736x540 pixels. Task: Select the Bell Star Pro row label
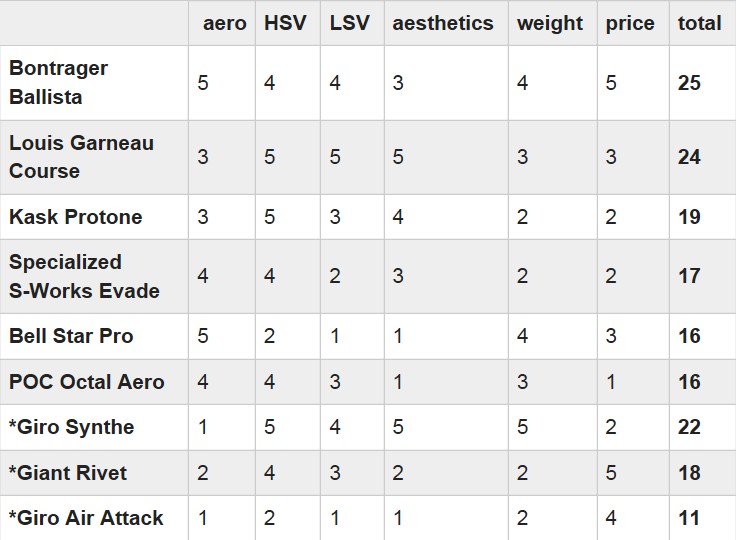coord(71,336)
